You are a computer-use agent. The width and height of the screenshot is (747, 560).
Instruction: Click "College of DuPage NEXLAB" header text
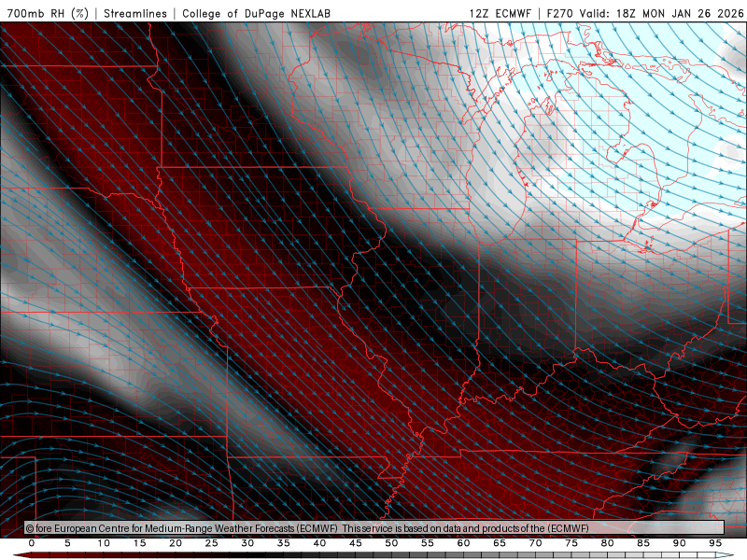pos(256,13)
